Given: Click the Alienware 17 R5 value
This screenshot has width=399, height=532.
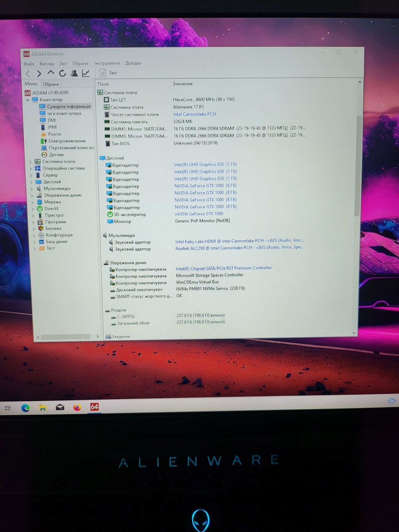Looking at the screenshot, I should coord(189,107).
